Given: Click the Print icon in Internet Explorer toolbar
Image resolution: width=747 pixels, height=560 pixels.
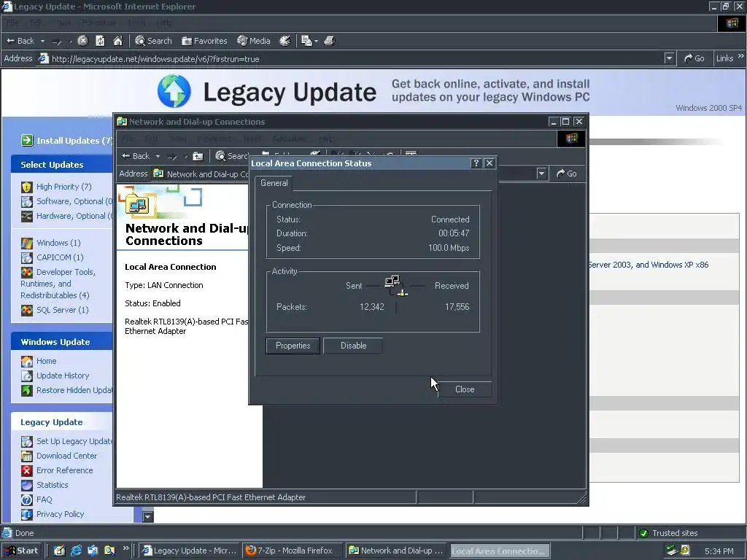Looking at the screenshot, I should (330, 41).
